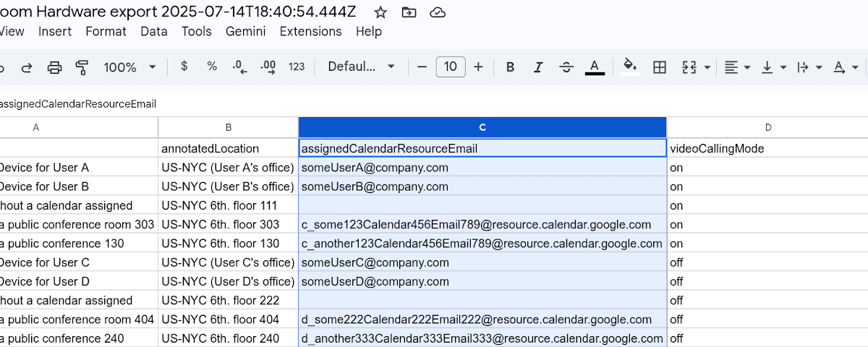Open the Format menu
868x347 pixels.
(106, 31)
